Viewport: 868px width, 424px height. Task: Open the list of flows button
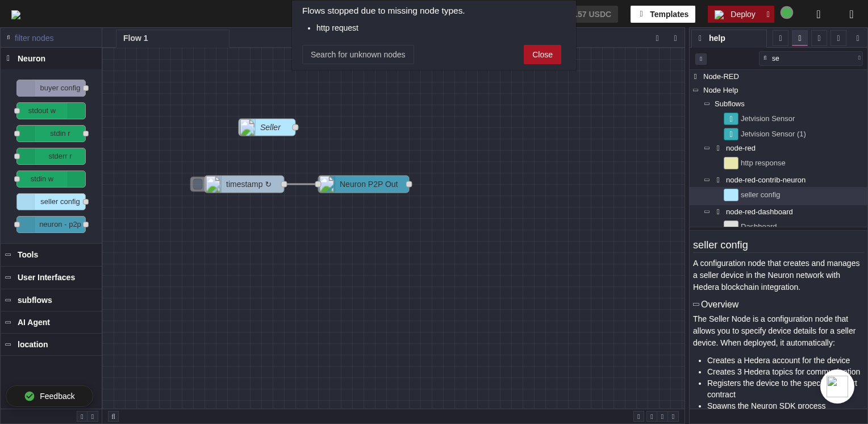(675, 38)
